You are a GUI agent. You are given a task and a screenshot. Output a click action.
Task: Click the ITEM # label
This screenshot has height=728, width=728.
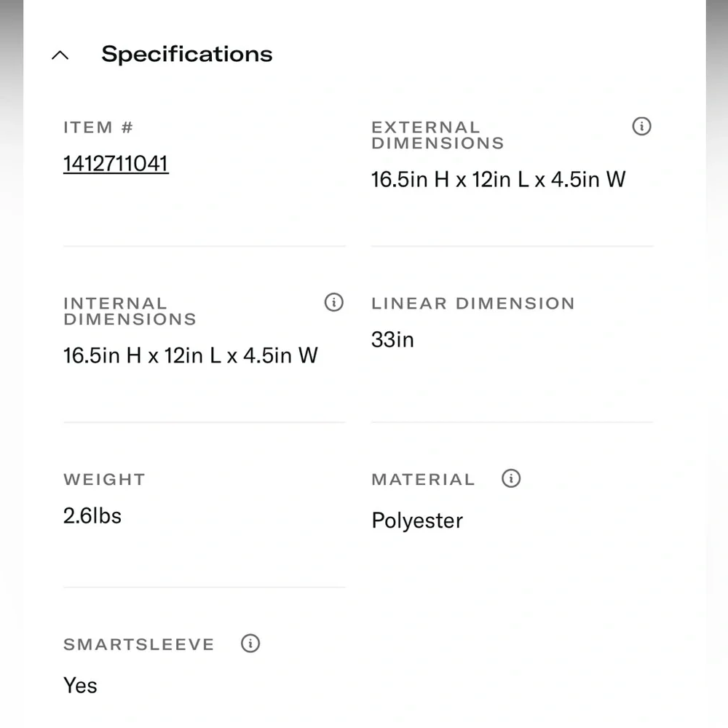(98, 127)
